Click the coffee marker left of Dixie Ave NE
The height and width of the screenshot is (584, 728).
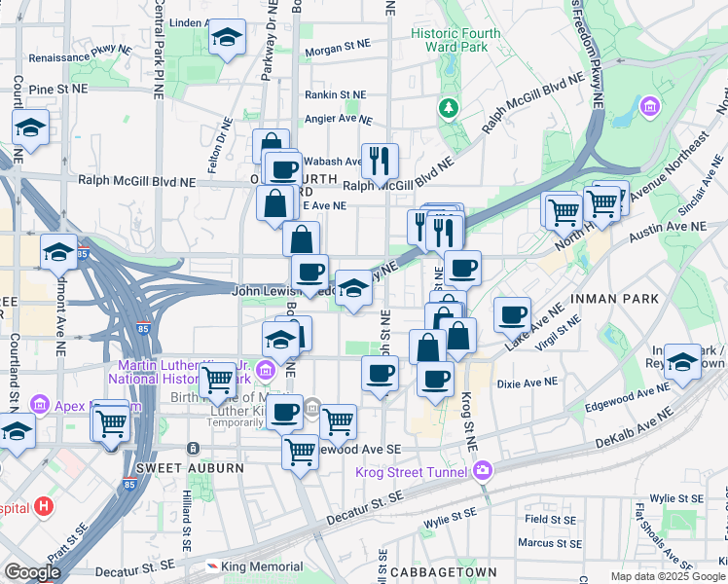[x=435, y=382]
